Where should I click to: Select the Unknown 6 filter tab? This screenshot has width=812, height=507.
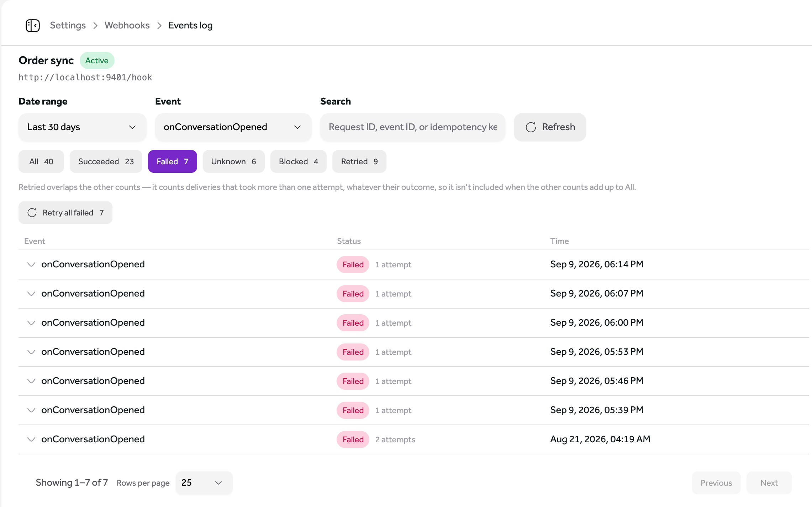tap(234, 161)
